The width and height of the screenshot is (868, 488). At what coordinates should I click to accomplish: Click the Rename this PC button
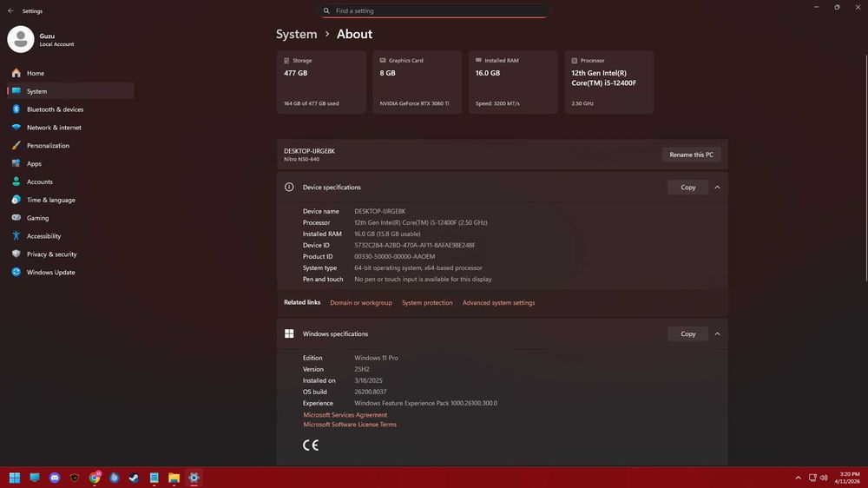pyautogui.click(x=692, y=155)
